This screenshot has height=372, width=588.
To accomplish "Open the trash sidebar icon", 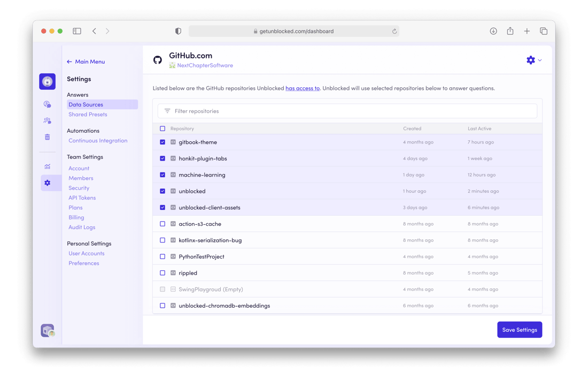I will click(x=47, y=137).
